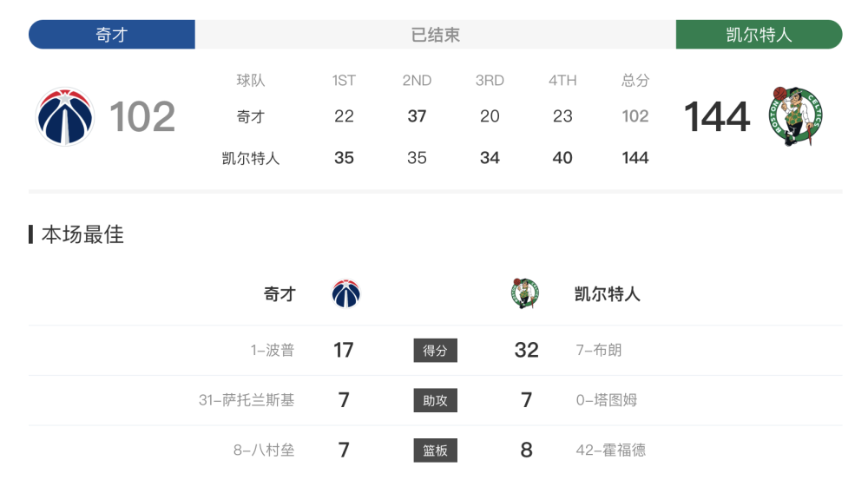This screenshot has height=480, width=868.
Task: Open player 31-萨托兰斯基 profile
Action: point(247,400)
